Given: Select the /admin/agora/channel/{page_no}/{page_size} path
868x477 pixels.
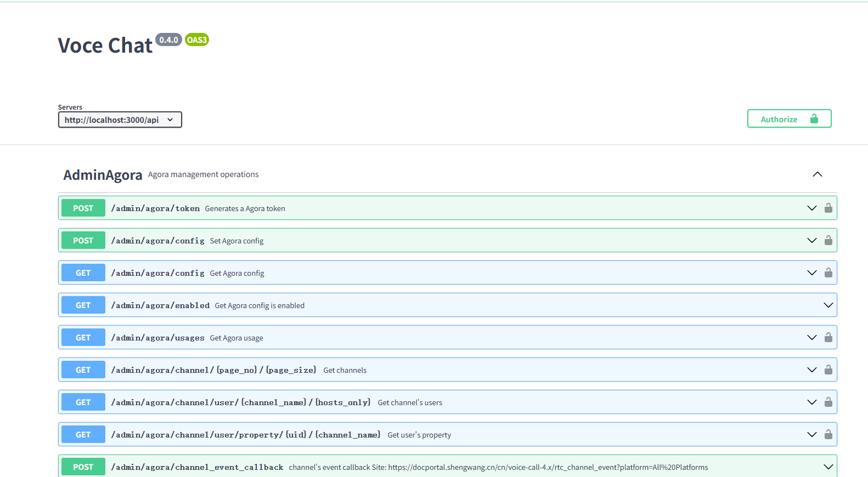Looking at the screenshot, I should [214, 370].
